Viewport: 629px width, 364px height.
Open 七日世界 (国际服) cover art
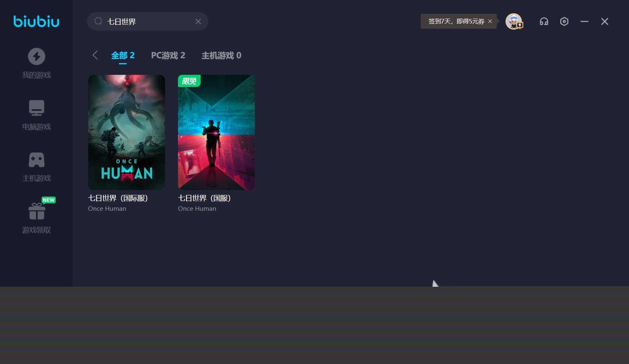(127, 132)
